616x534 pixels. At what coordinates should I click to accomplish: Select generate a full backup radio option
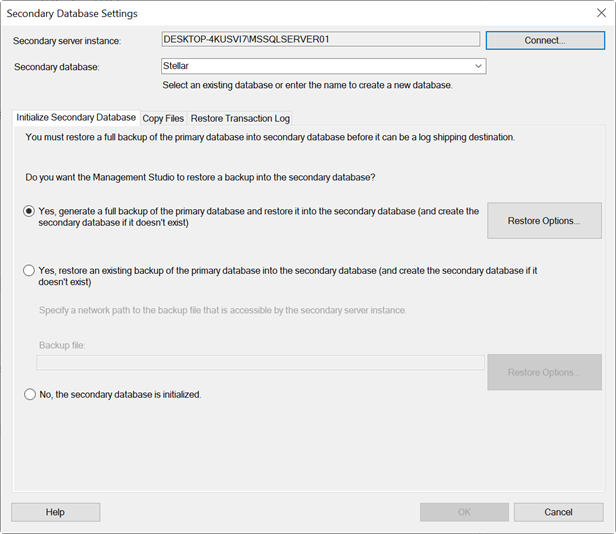[29, 211]
